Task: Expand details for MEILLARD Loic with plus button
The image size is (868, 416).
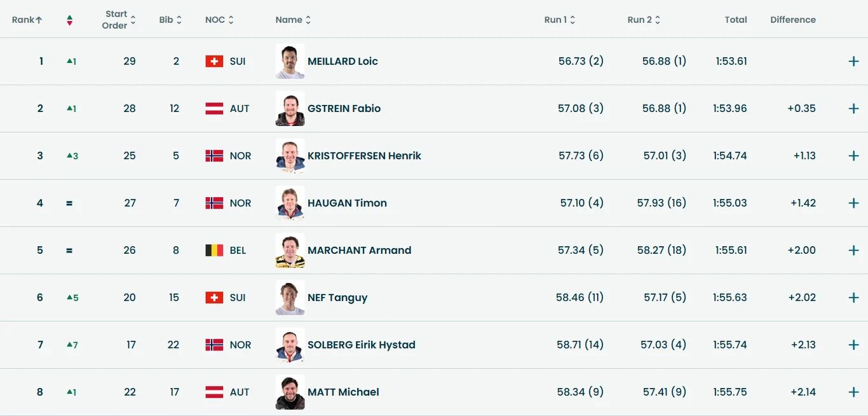Action: pyautogui.click(x=853, y=61)
